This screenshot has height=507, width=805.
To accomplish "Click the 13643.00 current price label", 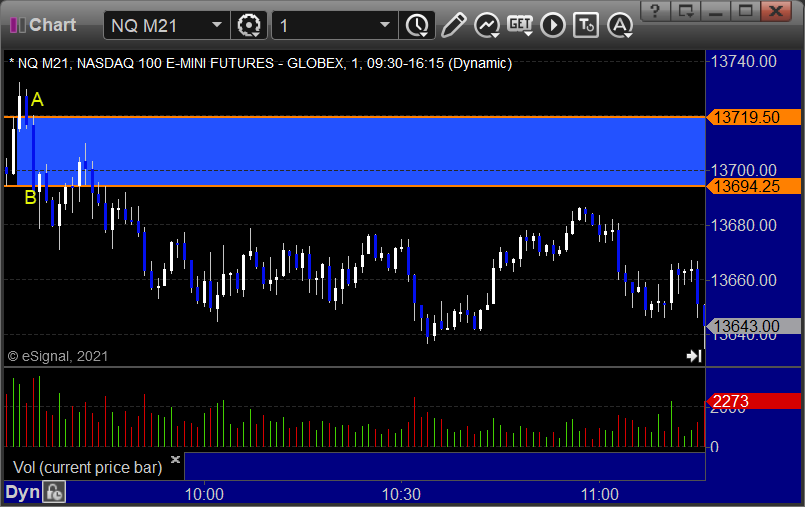I will (x=753, y=326).
